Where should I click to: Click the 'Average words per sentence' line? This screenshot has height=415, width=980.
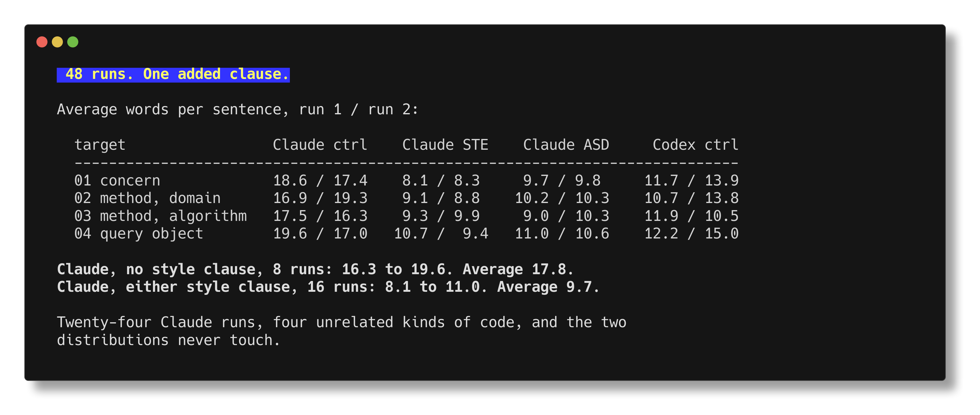click(x=237, y=110)
